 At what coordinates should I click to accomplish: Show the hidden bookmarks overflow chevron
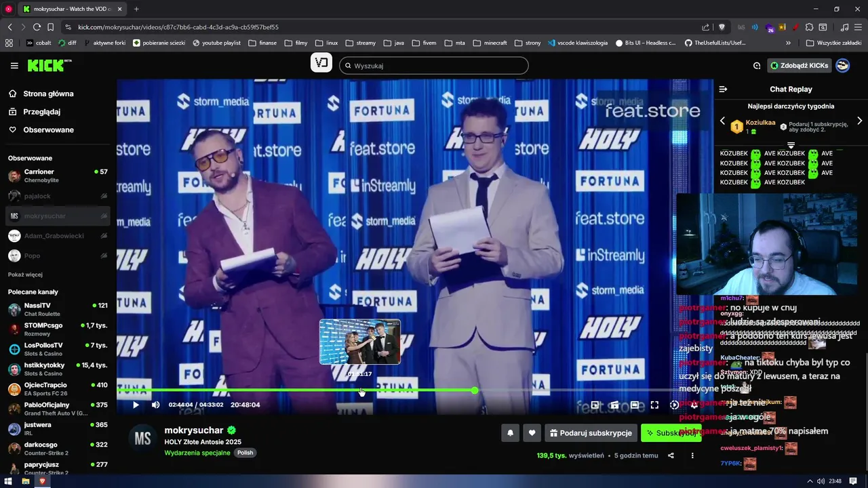(x=788, y=43)
